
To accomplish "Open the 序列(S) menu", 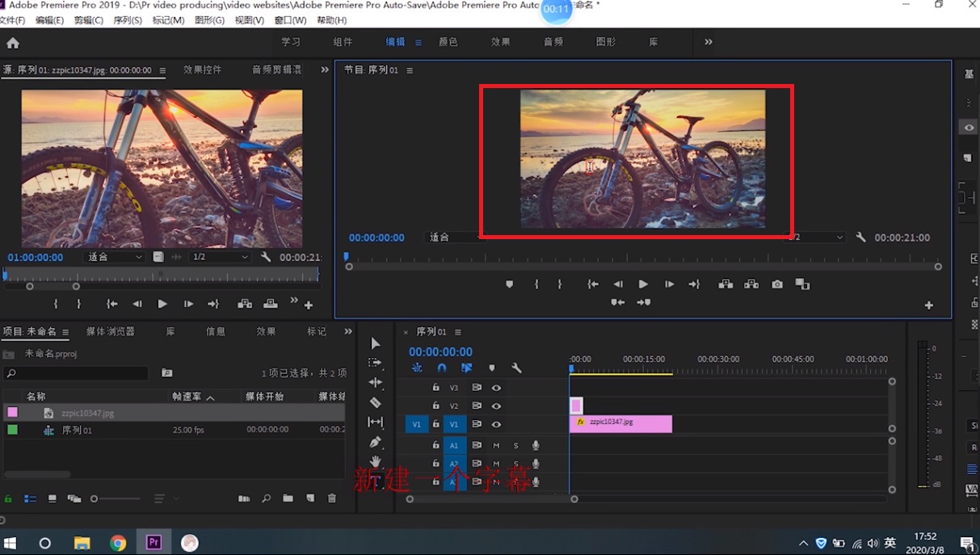I will coord(128,20).
